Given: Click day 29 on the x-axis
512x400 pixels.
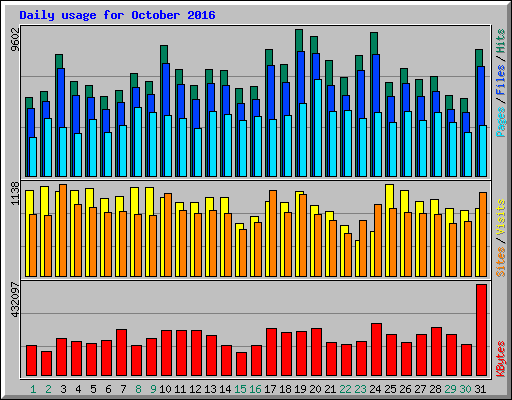Looking at the screenshot, I should pos(450,389).
